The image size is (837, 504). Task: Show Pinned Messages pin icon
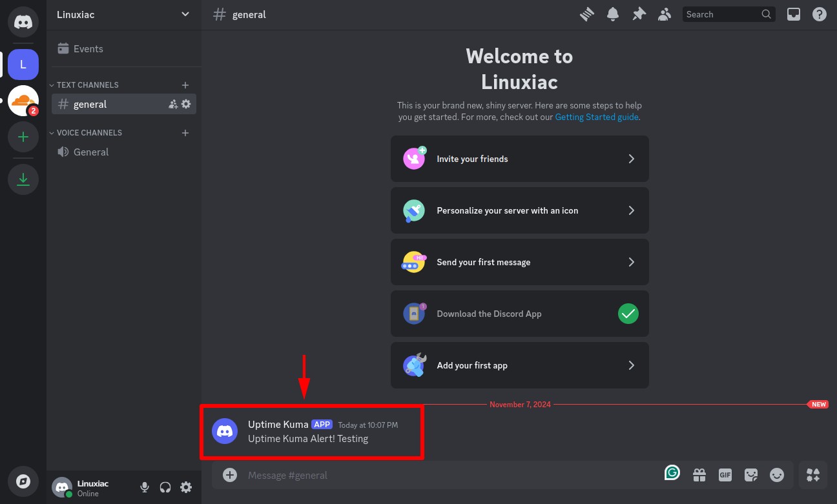[639, 14]
